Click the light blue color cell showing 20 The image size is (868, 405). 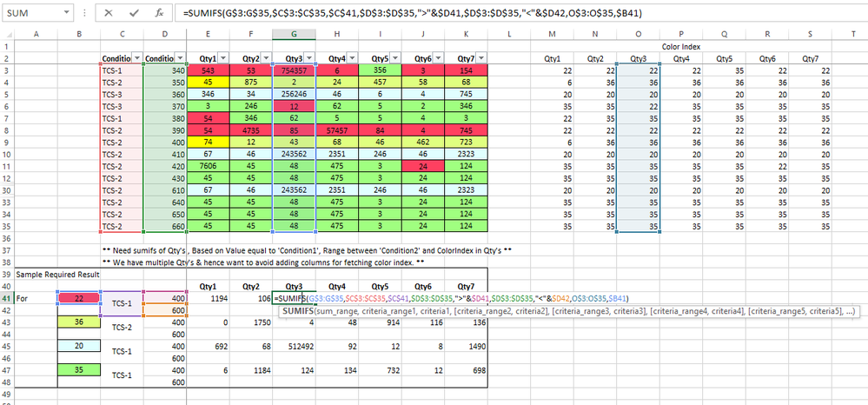(x=79, y=346)
